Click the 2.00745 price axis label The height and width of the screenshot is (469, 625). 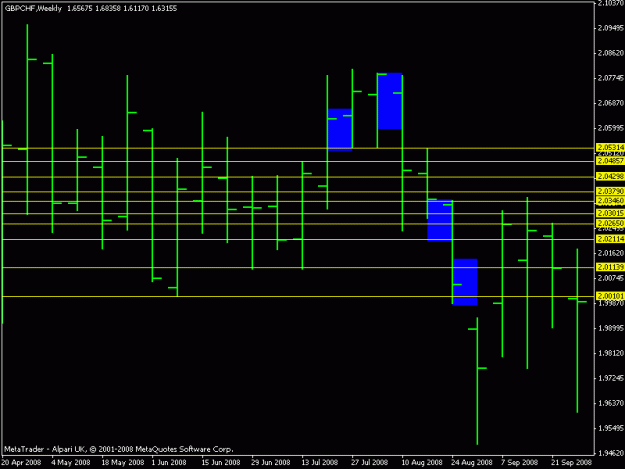point(611,278)
